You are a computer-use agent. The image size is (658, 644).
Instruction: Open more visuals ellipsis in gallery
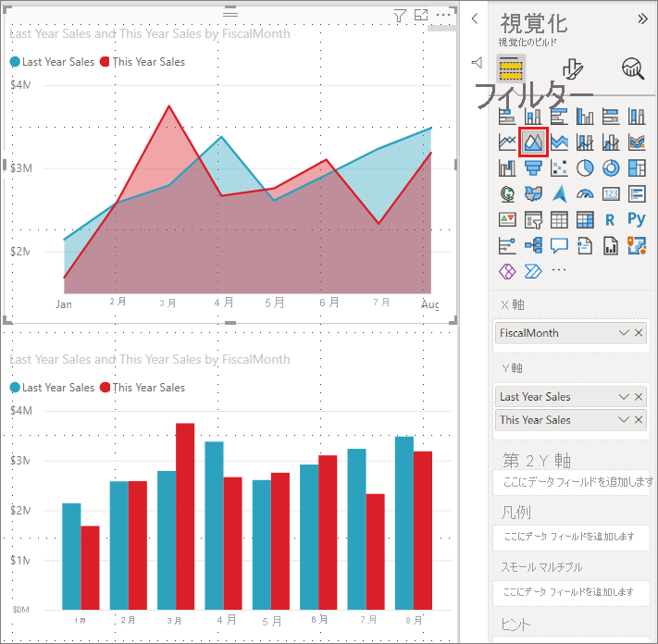559,270
